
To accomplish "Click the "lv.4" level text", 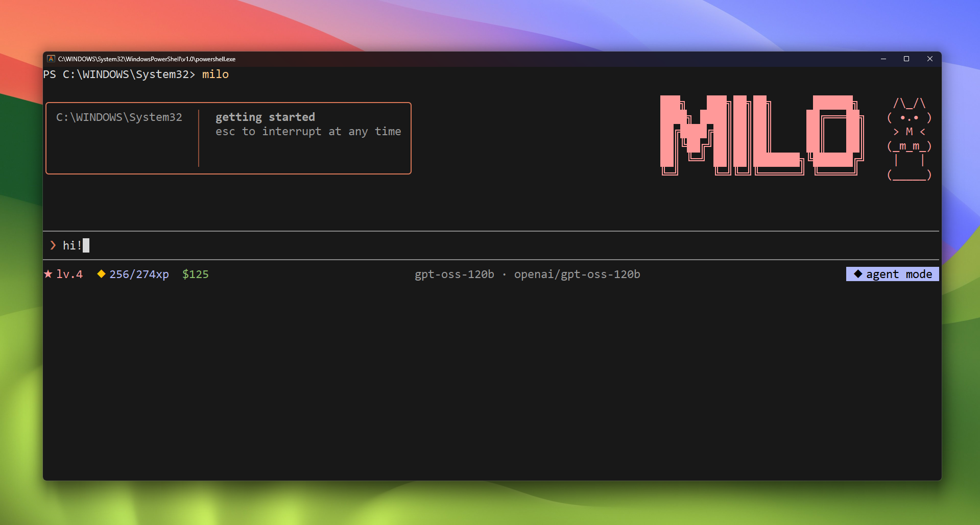I will coord(69,274).
